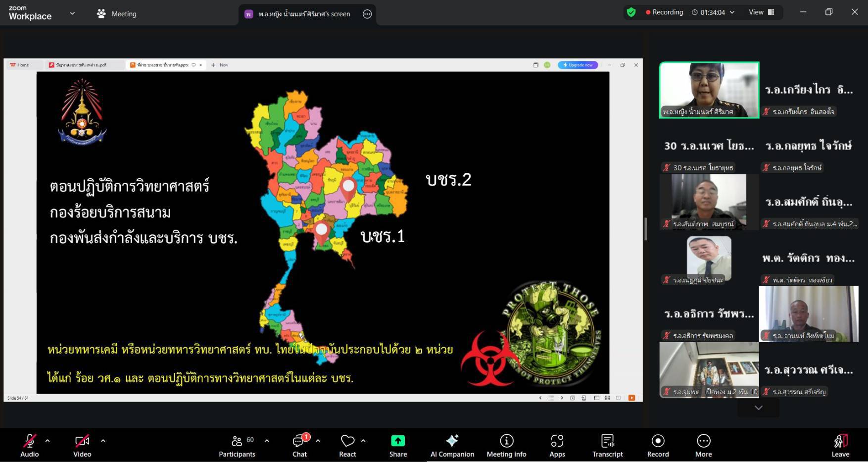This screenshot has width=868, height=462.
Task: Unmute the Audio microphone
Action: (x=29, y=446)
